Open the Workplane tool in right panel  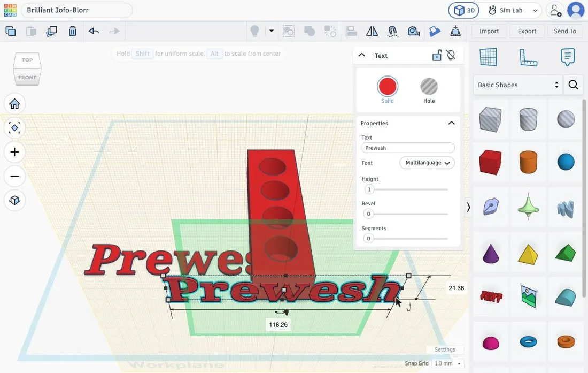click(x=488, y=57)
